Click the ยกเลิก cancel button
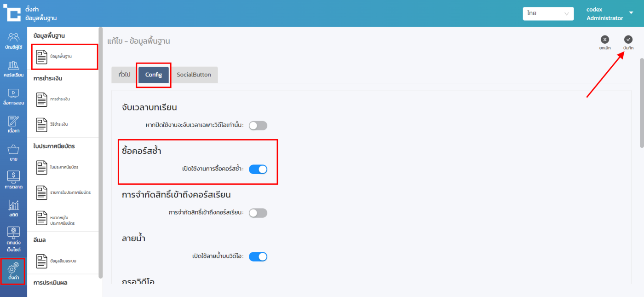Screen dimensions: 644x297 (x=605, y=42)
